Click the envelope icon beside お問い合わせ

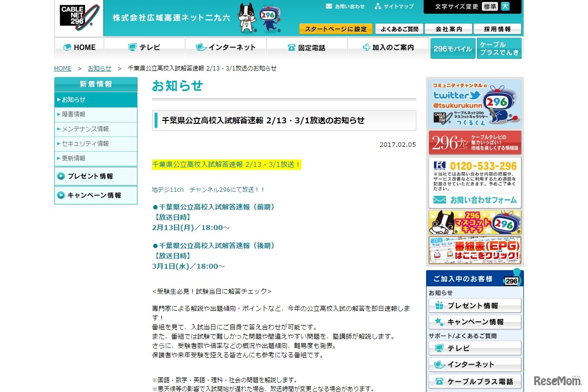330,6
